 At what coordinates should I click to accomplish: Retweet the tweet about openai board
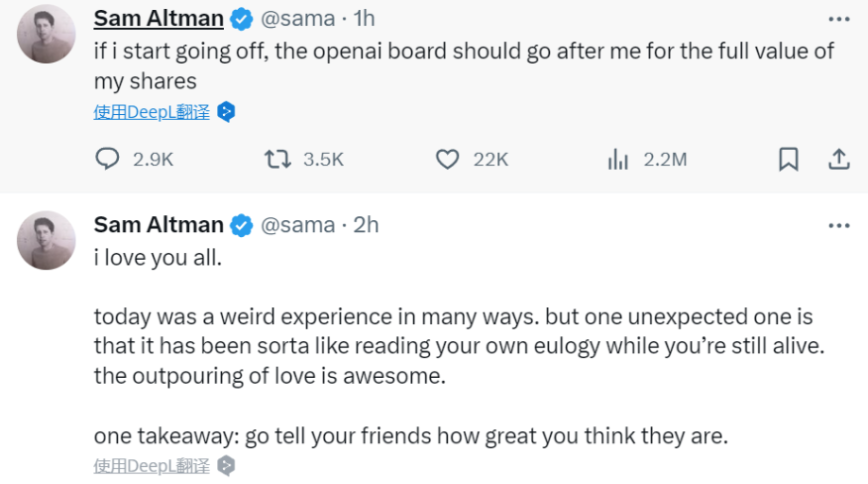(275, 159)
